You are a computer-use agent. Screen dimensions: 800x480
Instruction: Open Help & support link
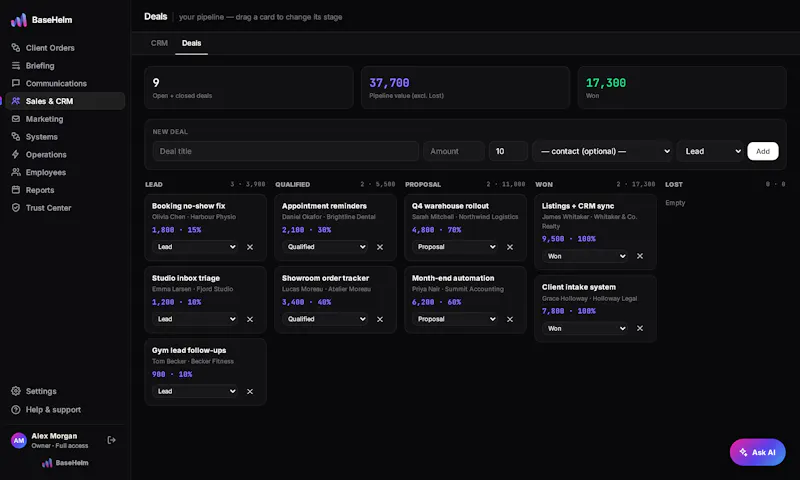53,410
